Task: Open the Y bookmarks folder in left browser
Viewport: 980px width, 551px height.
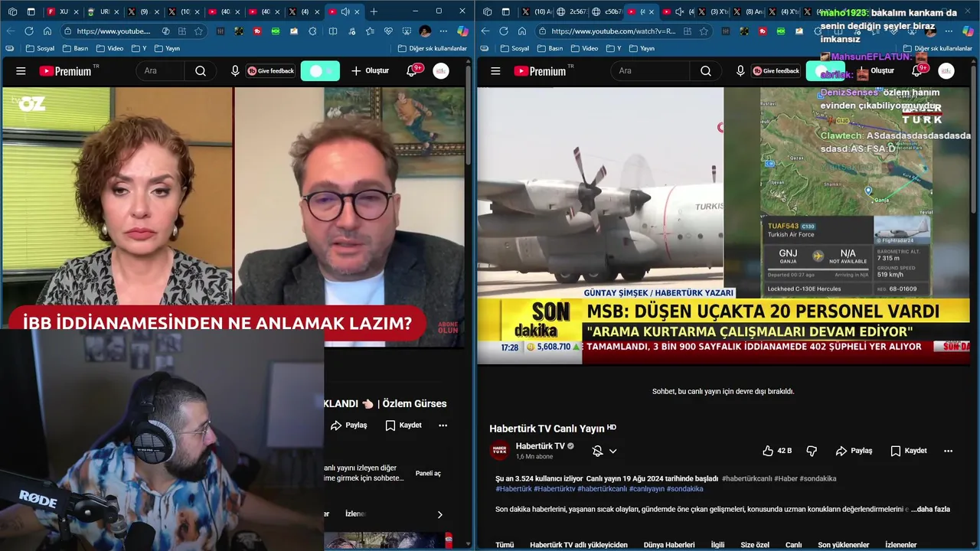Action: (x=138, y=48)
